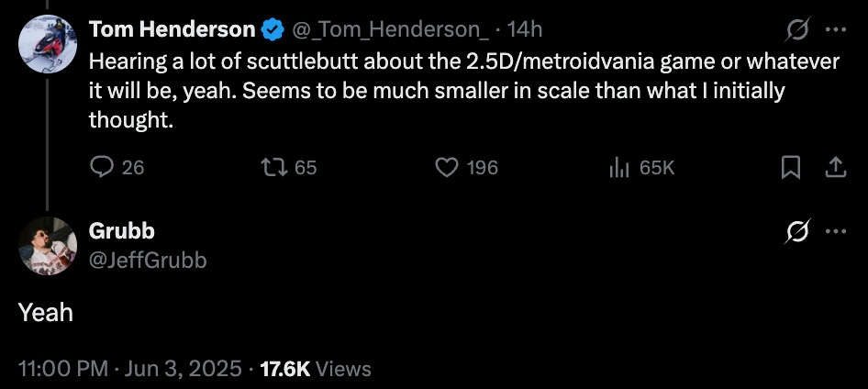Click the 11:00 PM Jun 3, 2025 timestamp
Image resolution: width=868 pixels, height=389 pixels.
point(130,369)
